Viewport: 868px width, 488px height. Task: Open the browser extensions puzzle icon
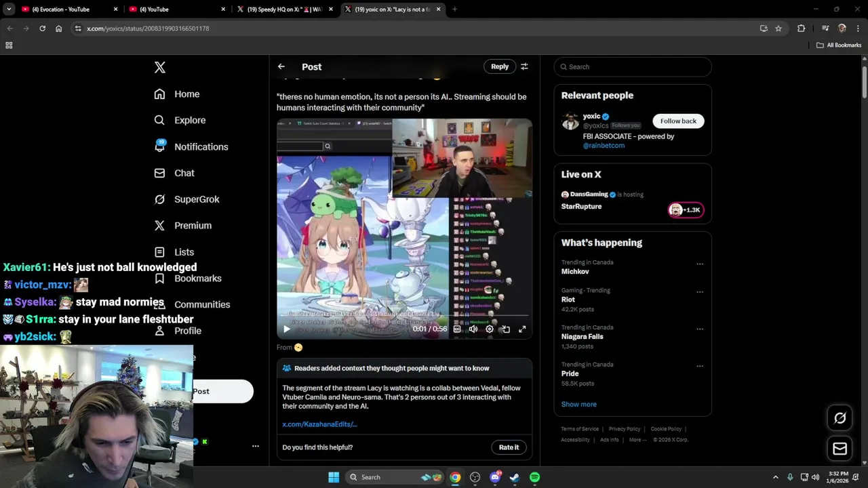[x=802, y=28]
